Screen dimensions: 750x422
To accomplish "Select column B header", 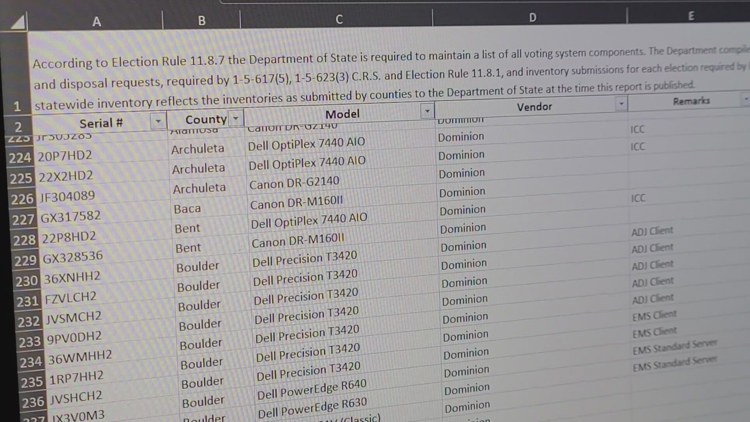I will [202, 21].
